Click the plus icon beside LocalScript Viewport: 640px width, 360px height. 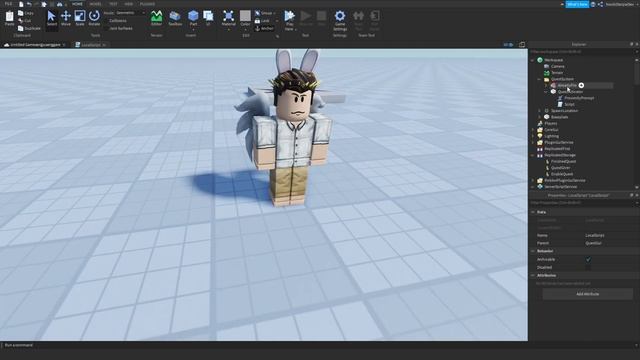pyautogui.click(x=581, y=85)
